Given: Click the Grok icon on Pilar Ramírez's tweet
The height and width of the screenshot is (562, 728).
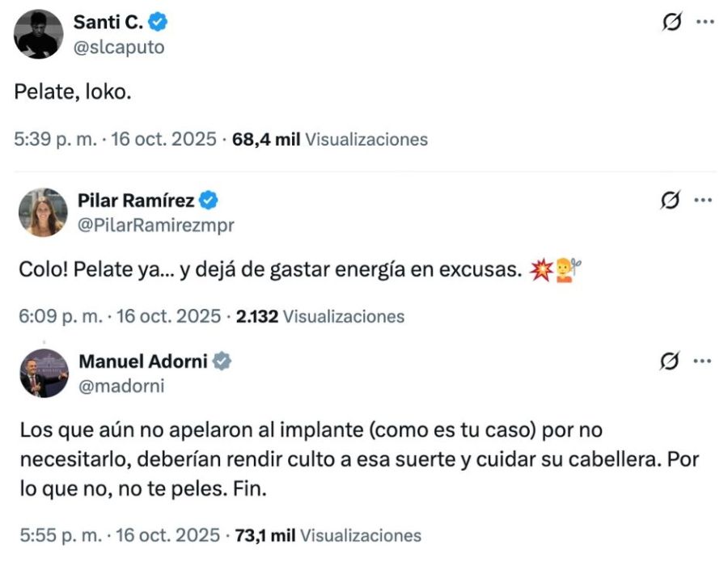Looking at the screenshot, I should coord(671,200).
